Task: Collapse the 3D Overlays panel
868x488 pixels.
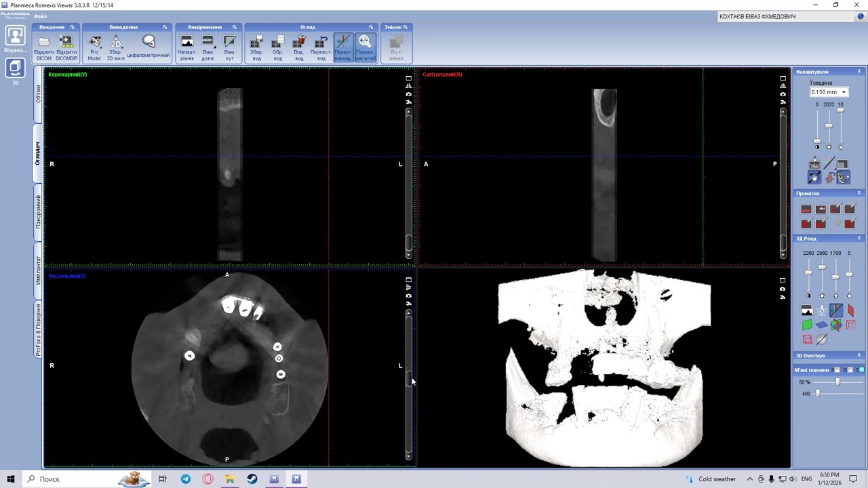Action: tap(859, 356)
